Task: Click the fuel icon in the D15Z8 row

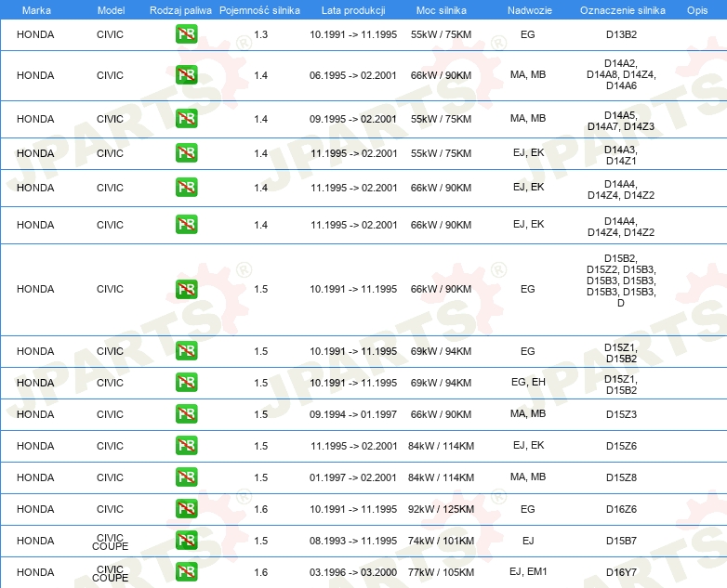Action: tap(186, 477)
